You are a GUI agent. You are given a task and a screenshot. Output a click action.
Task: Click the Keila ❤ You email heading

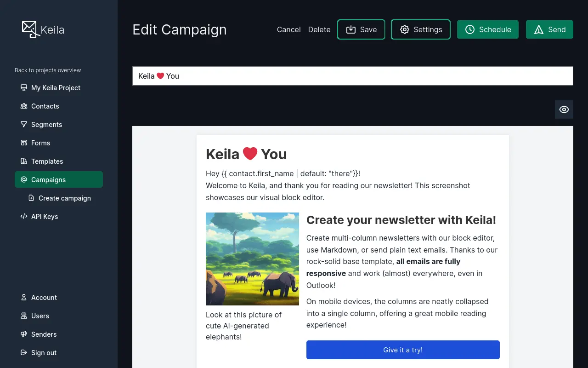[x=246, y=154]
